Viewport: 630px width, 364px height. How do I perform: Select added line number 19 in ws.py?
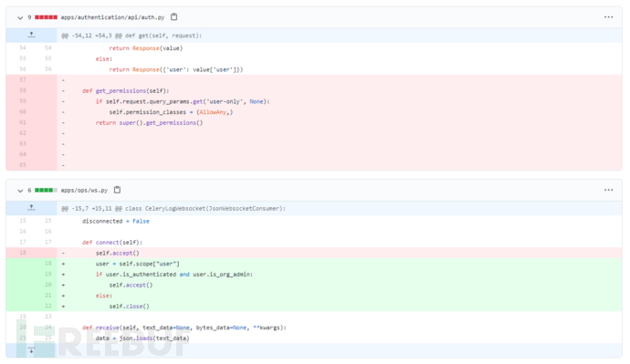click(x=48, y=274)
